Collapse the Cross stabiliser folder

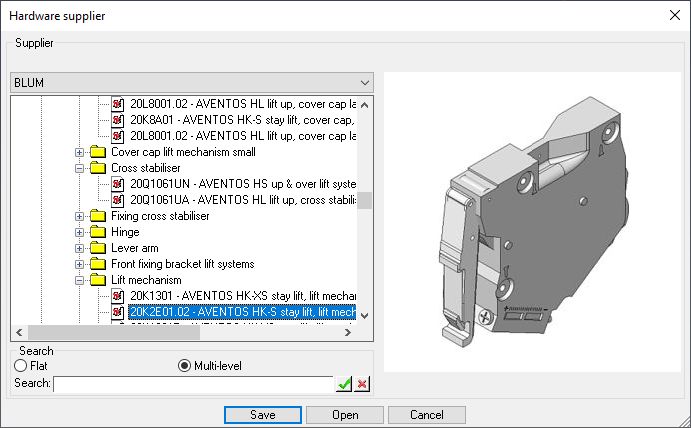pos(80,168)
